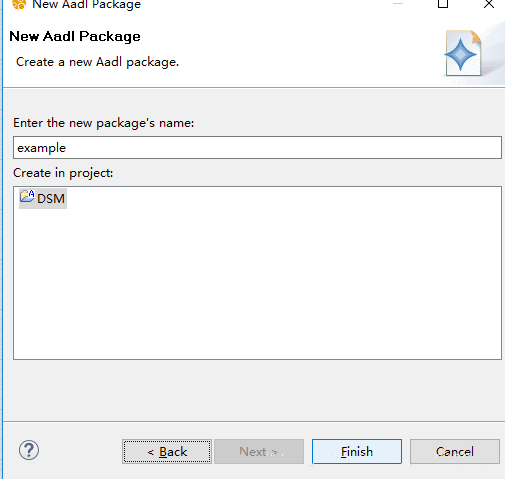505x479 pixels.
Task: Click the application icon in the title bar
Action: point(19,4)
